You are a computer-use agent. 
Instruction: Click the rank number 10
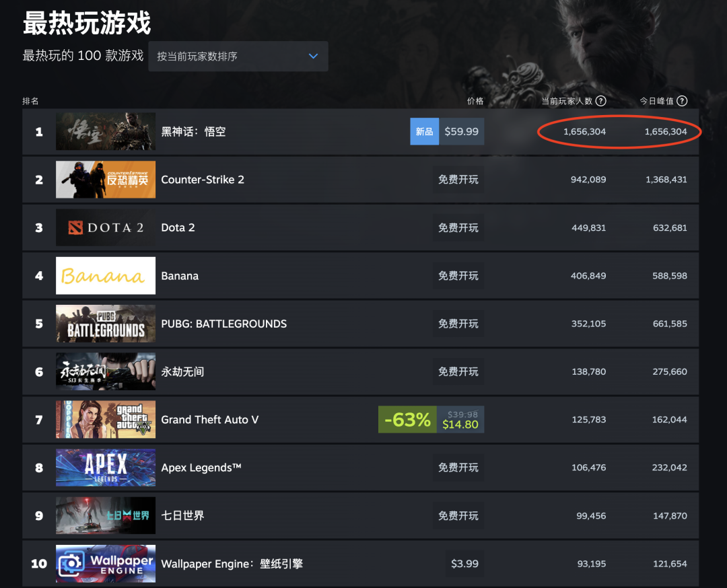[x=39, y=564]
